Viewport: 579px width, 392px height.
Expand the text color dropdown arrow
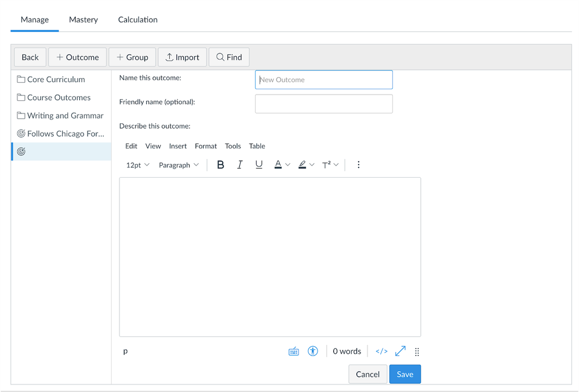(288, 165)
